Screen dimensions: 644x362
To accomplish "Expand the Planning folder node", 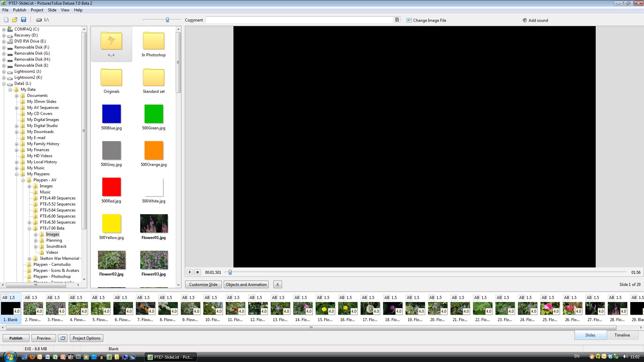I will click(36, 241).
